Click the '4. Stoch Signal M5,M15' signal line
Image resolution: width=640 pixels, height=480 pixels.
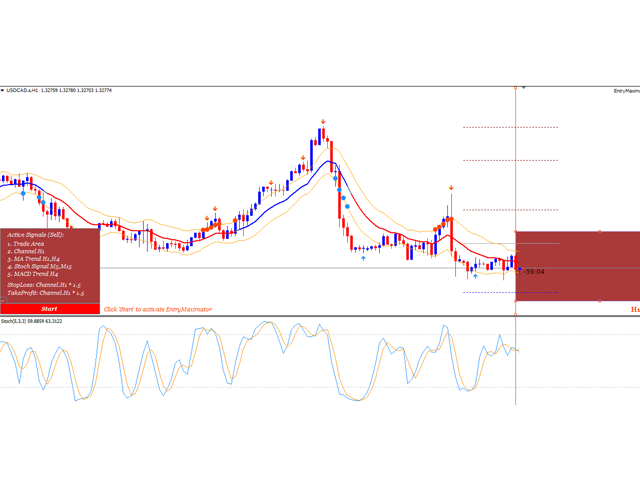(39, 267)
